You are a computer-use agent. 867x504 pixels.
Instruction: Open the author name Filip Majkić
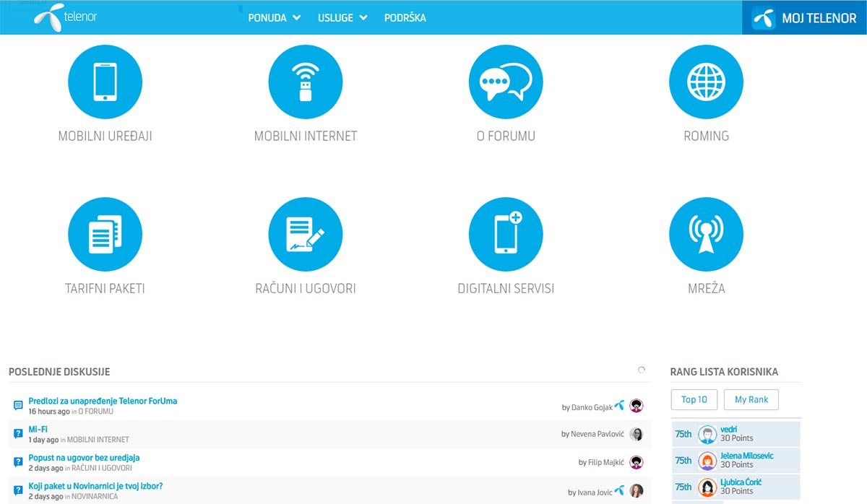[x=605, y=462]
